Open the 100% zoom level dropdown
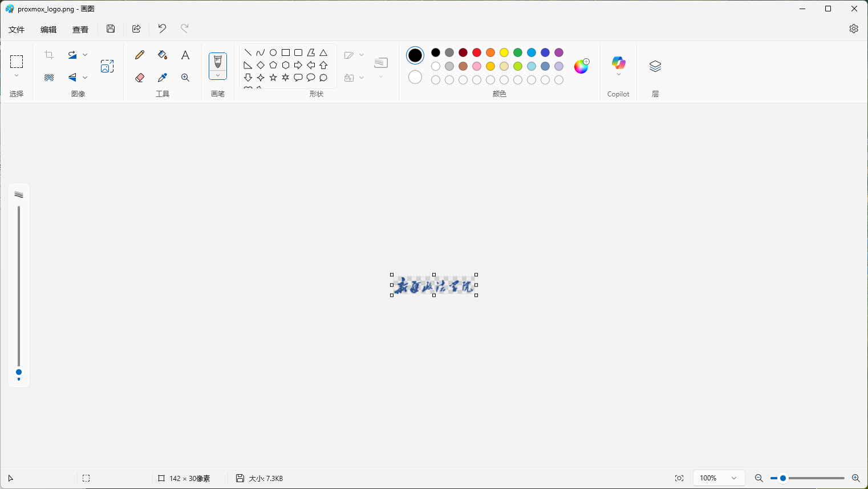This screenshot has width=868, height=489. click(x=719, y=478)
